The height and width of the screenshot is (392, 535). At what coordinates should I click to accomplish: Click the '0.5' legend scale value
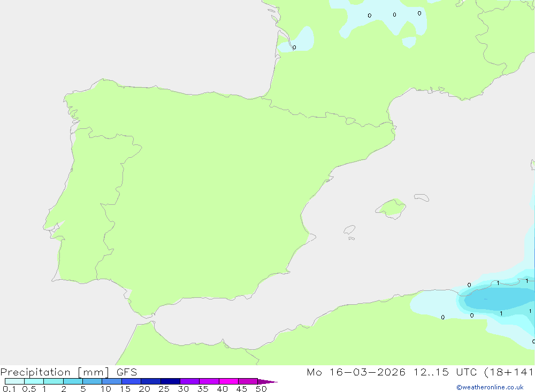pos(29,389)
